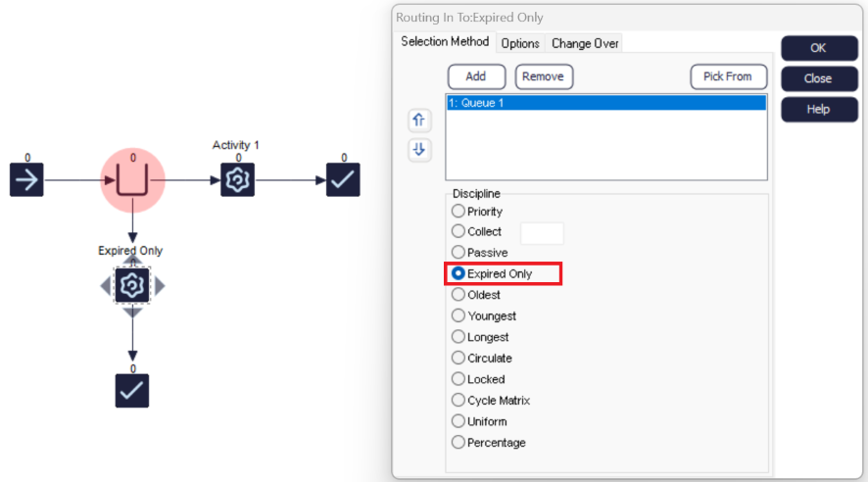This screenshot has height=482, width=868.
Task: Select the Expired Only activity gear icon
Action: 131,285
